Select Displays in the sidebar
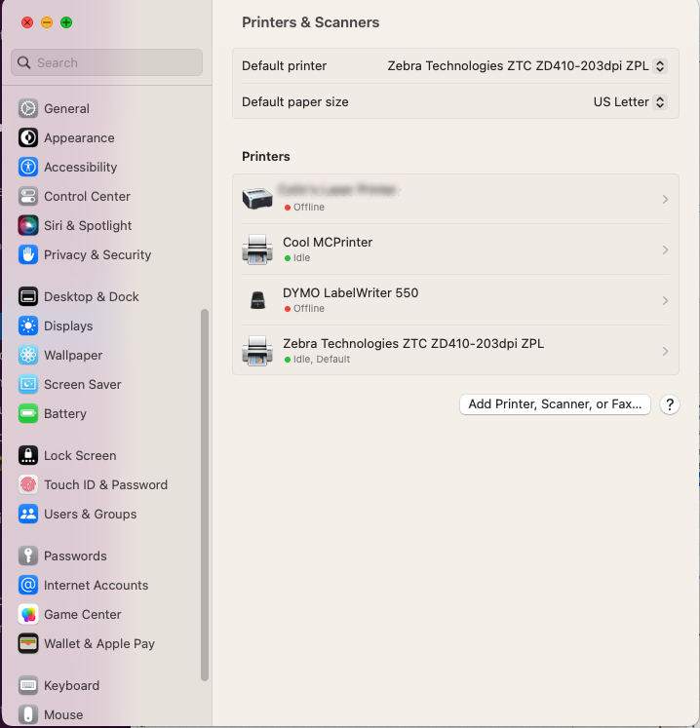This screenshot has width=700, height=728. [x=68, y=326]
